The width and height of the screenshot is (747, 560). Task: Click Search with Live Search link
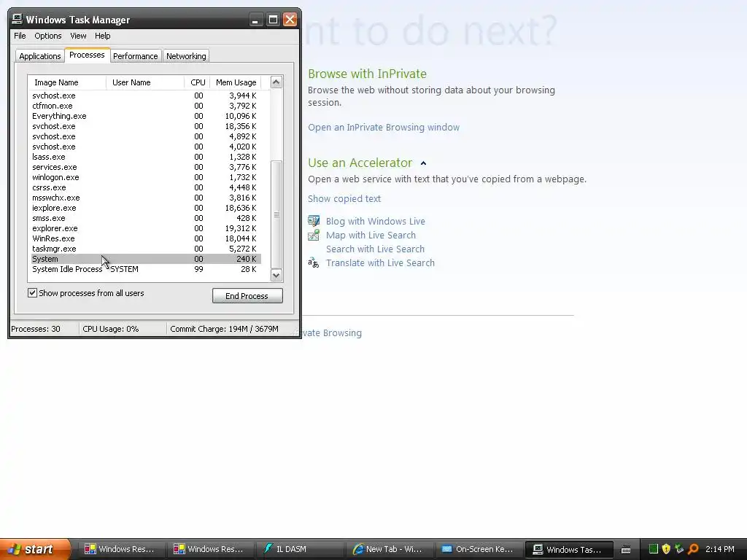(375, 249)
